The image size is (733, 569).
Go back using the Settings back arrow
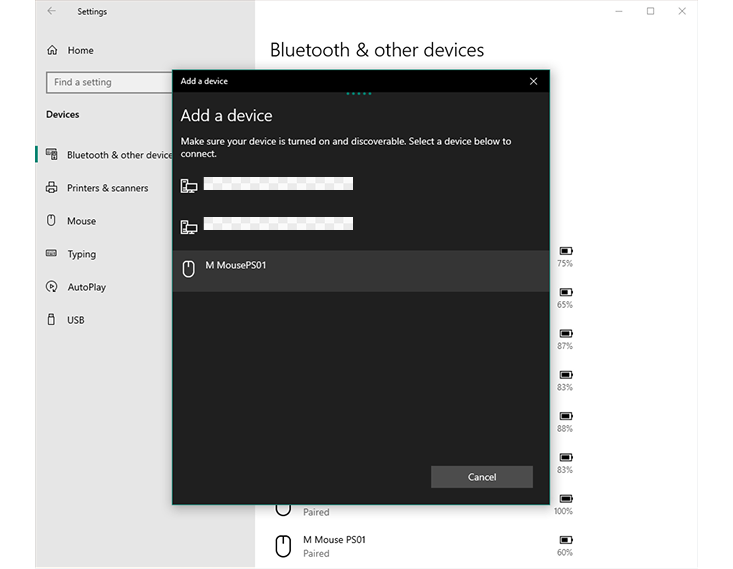click(x=51, y=11)
